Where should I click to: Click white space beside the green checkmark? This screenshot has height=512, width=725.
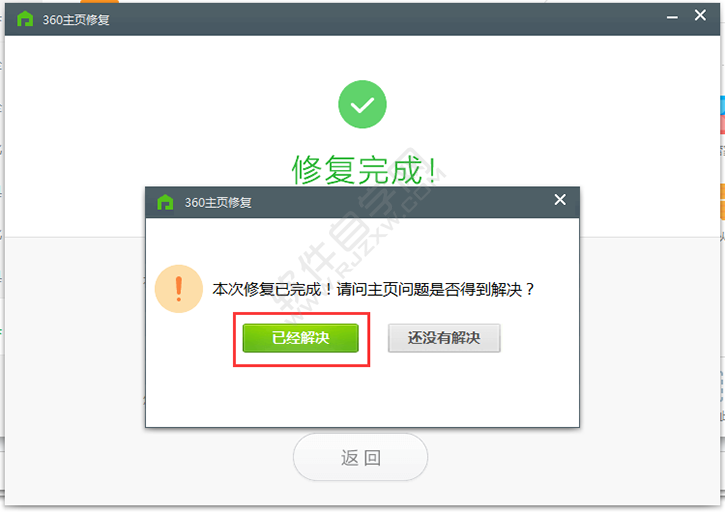(509, 104)
